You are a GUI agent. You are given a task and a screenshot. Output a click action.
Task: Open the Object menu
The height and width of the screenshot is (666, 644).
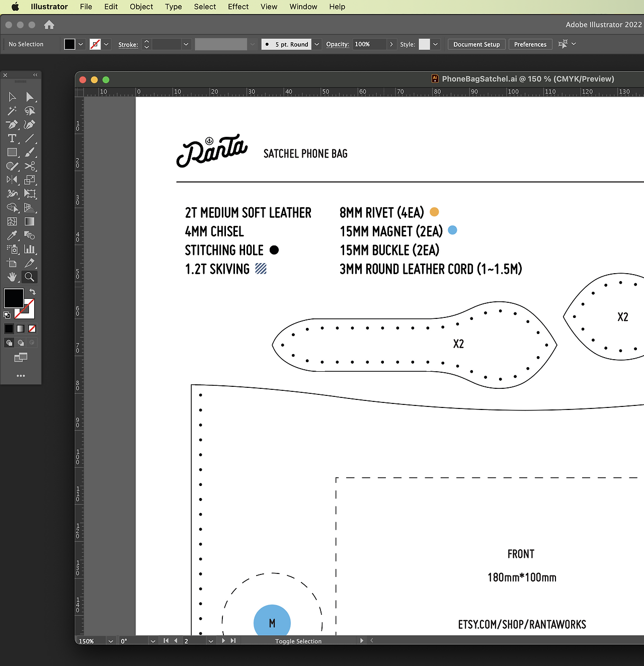pos(141,7)
